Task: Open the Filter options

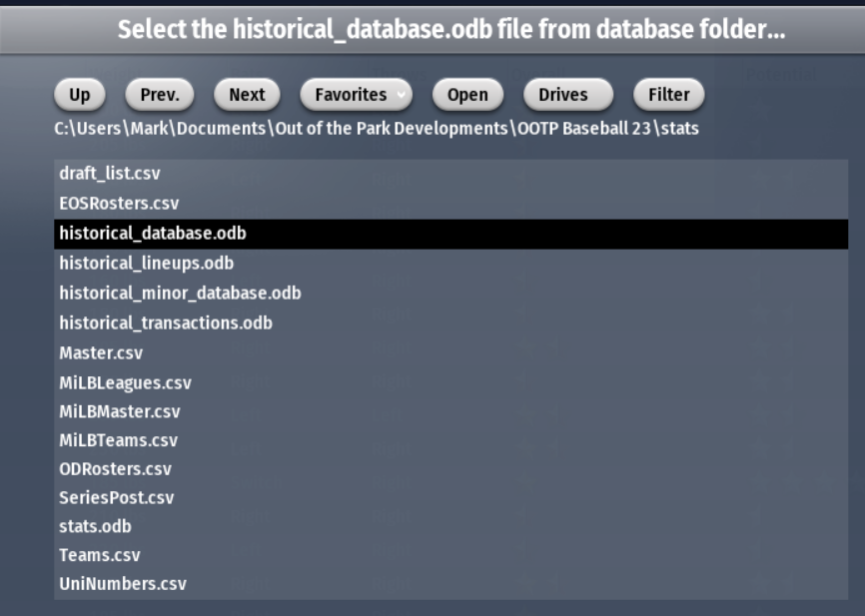Action: point(669,95)
